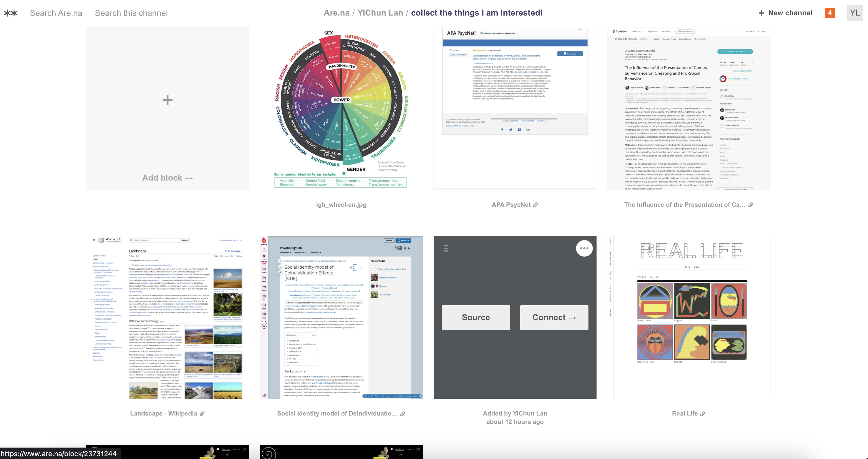Screen dimensions: 868x459
Task: Open the orange notifications badge showing 4
Action: [x=830, y=13]
